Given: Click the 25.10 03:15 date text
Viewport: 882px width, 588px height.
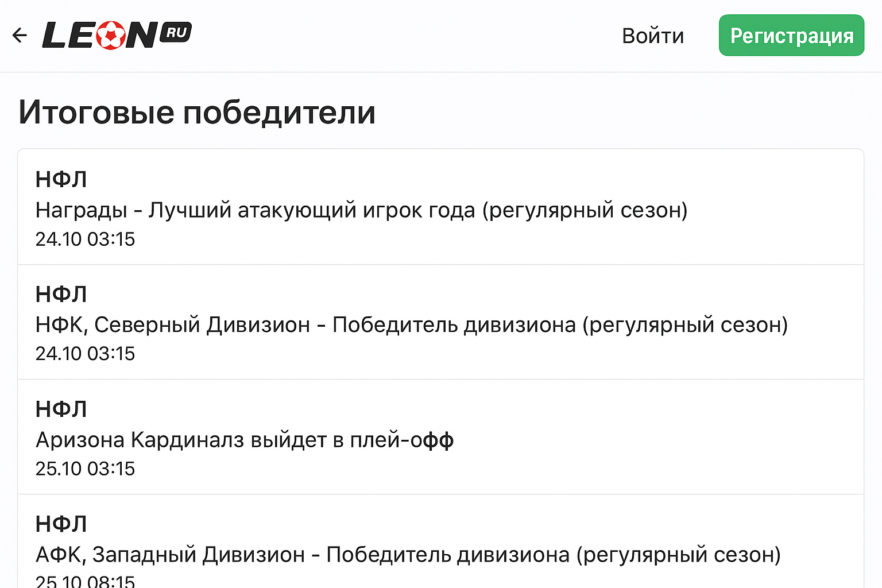Looking at the screenshot, I should (85, 469).
